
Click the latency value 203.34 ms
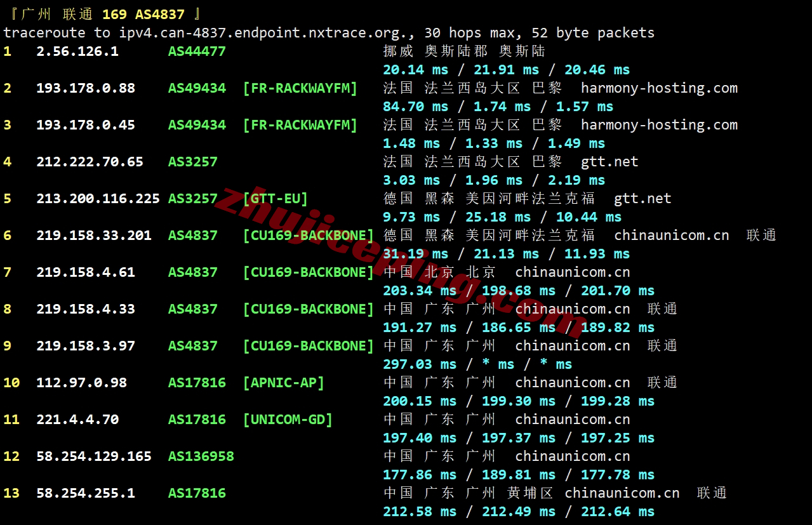[420, 291]
